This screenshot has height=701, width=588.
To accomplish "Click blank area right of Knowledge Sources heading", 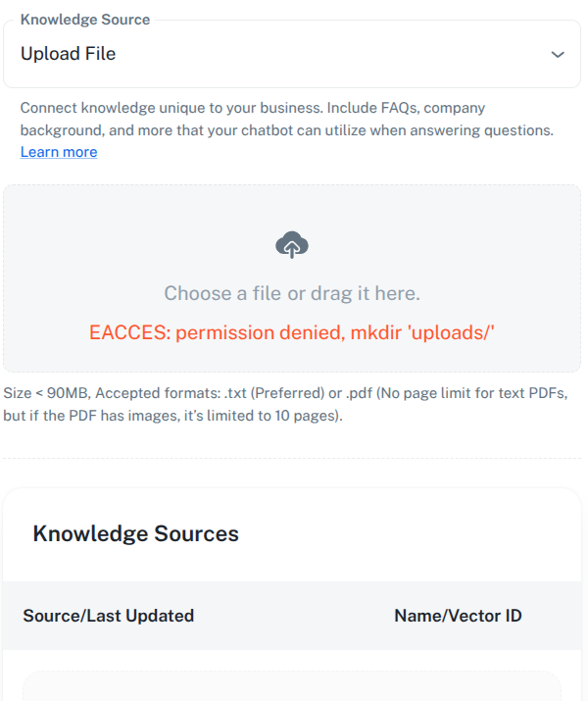I will coord(402,533).
